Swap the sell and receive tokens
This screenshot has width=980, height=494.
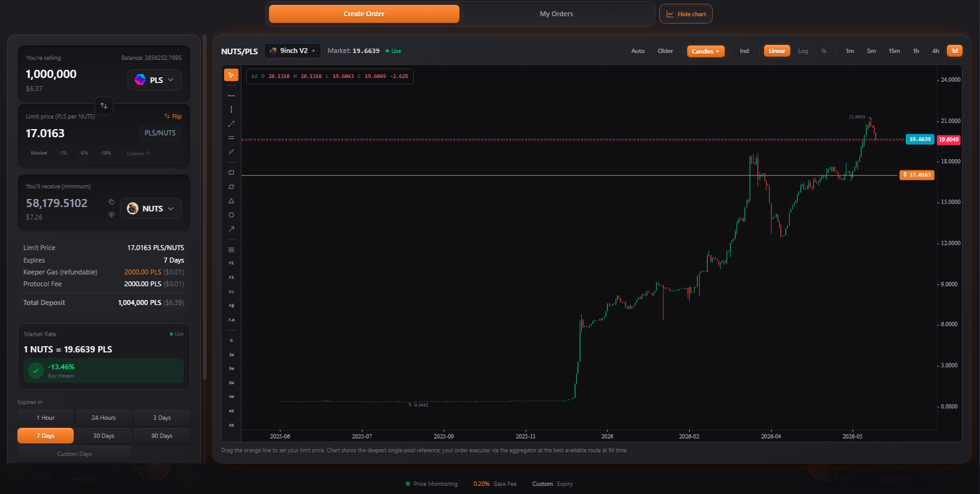(104, 105)
